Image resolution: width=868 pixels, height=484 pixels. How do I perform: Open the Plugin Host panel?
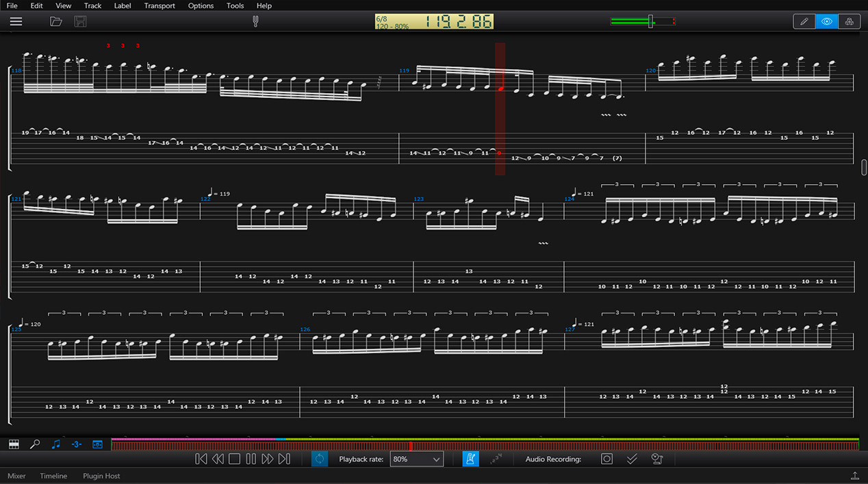pos(101,476)
